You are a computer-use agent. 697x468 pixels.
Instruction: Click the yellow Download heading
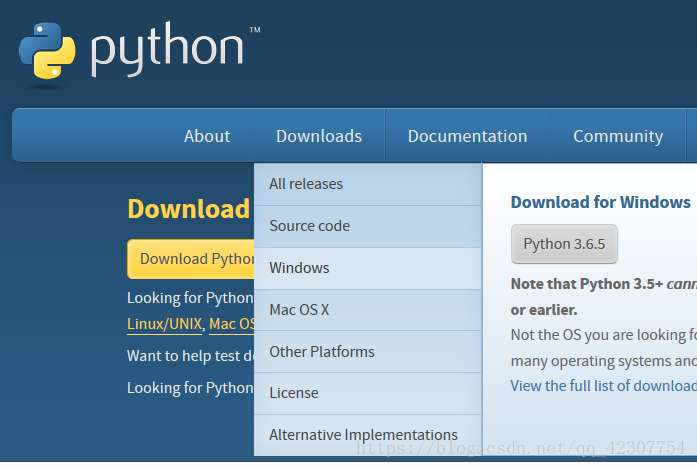[188, 209]
